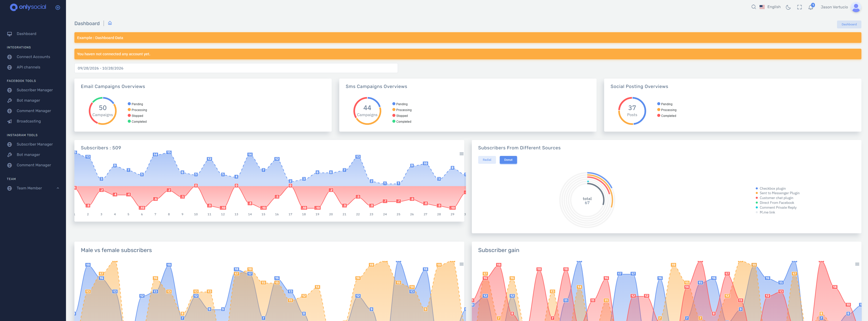Viewport: 868px width, 321px height.
Task: Open Subscriber gain chart menu icon
Action: click(857, 264)
